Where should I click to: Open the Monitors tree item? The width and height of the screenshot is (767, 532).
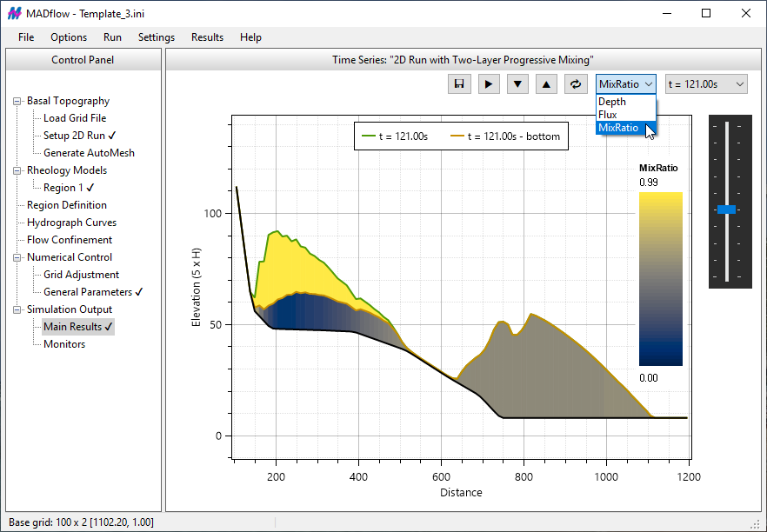pyautogui.click(x=64, y=344)
